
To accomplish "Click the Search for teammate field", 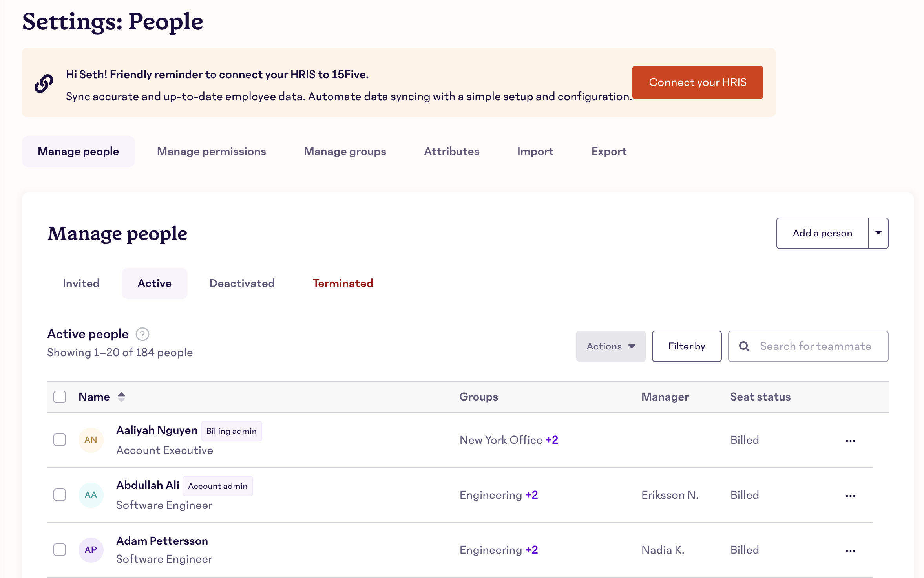I will pyautogui.click(x=815, y=346).
